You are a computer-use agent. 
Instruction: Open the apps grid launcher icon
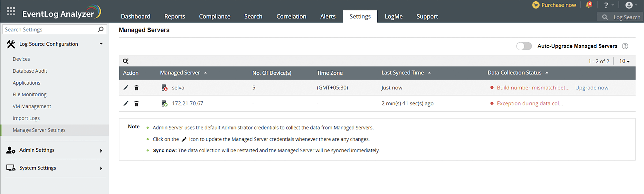[x=11, y=12]
